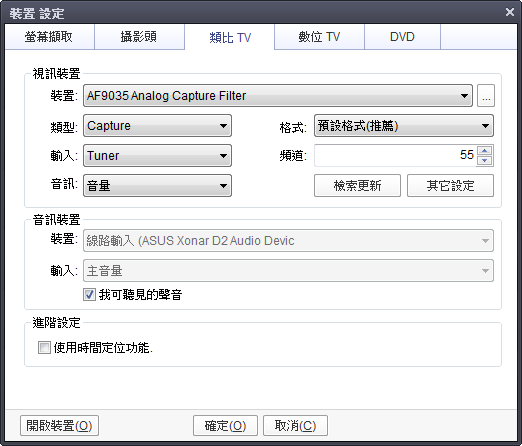
Task: Switch to the 攝影頭 tab
Action: pyautogui.click(x=139, y=37)
